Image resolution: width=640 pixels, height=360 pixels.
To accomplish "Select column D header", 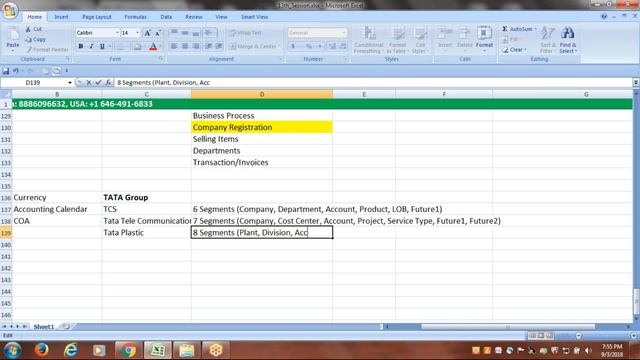I will coord(262,94).
